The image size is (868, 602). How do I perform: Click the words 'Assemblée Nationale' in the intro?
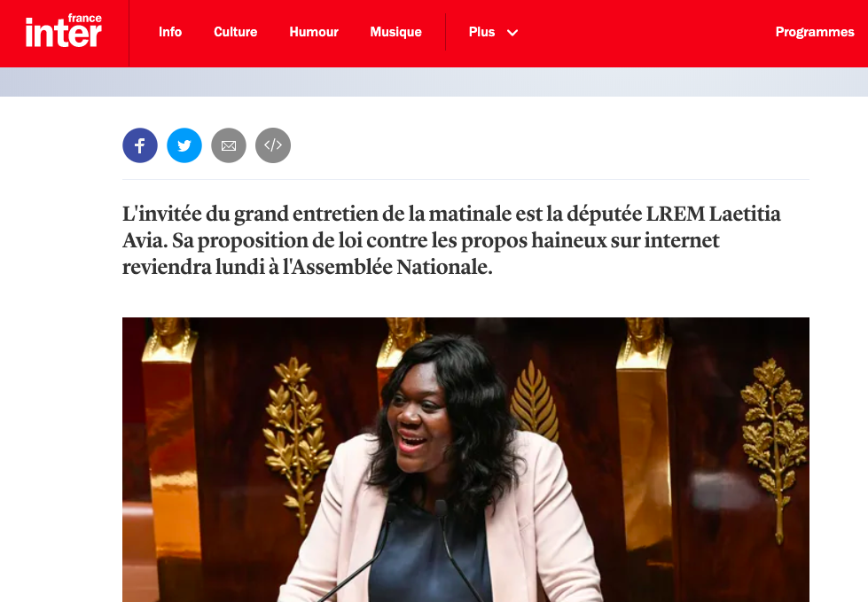pos(391,267)
